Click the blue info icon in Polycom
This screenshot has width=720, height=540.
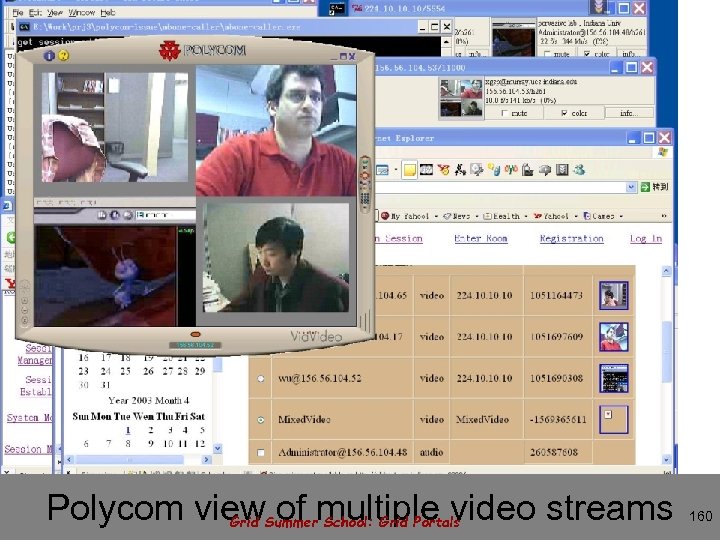tap(49, 56)
